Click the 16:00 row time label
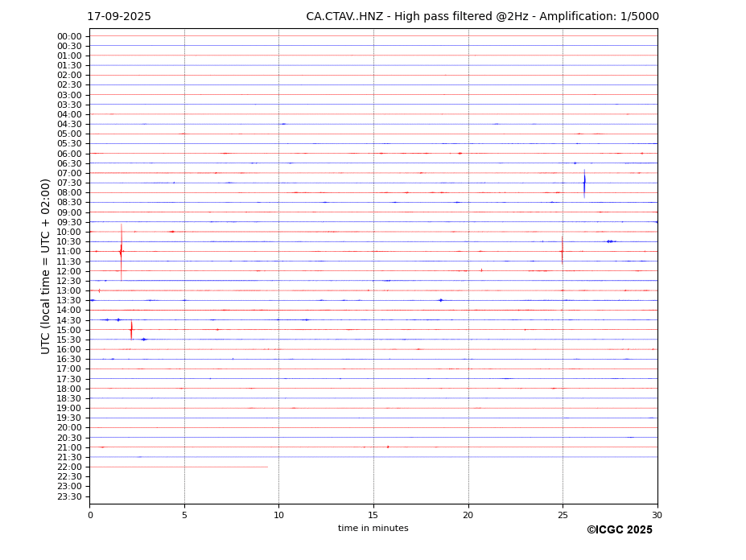The image size is (746, 560). point(69,350)
